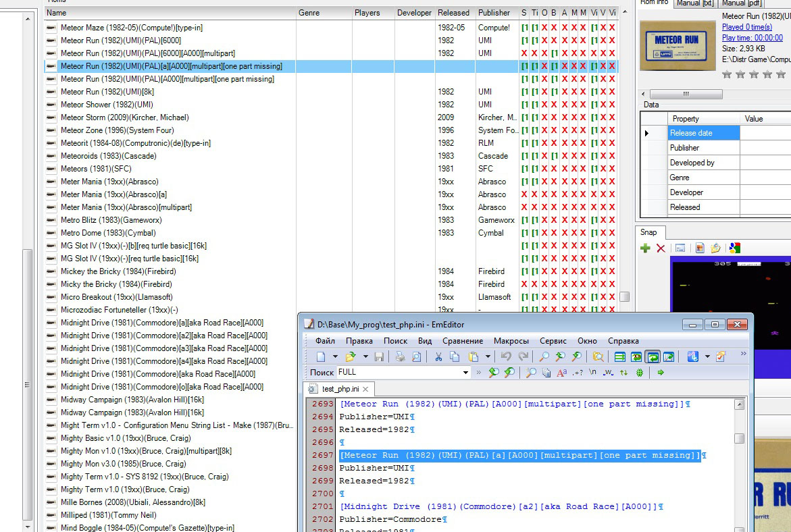Toggle whole word match option in search bar
The height and width of the screenshot is (532, 791).
(609, 373)
